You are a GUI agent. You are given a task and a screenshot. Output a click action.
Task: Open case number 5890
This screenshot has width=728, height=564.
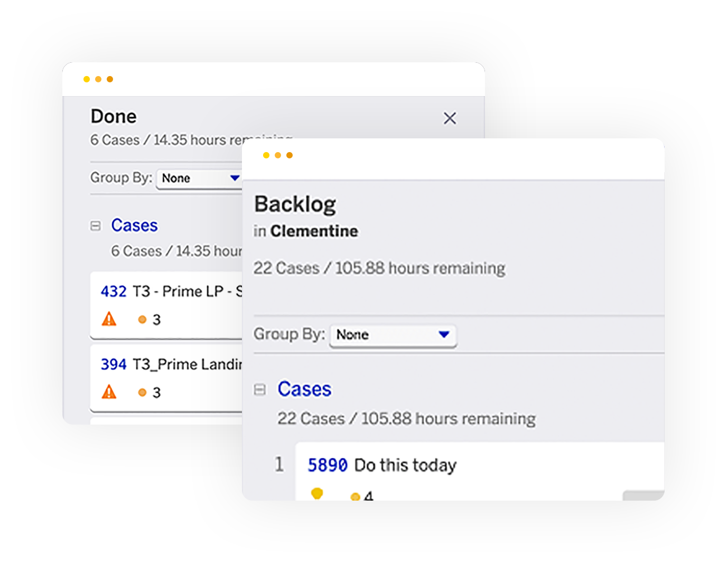(x=328, y=465)
